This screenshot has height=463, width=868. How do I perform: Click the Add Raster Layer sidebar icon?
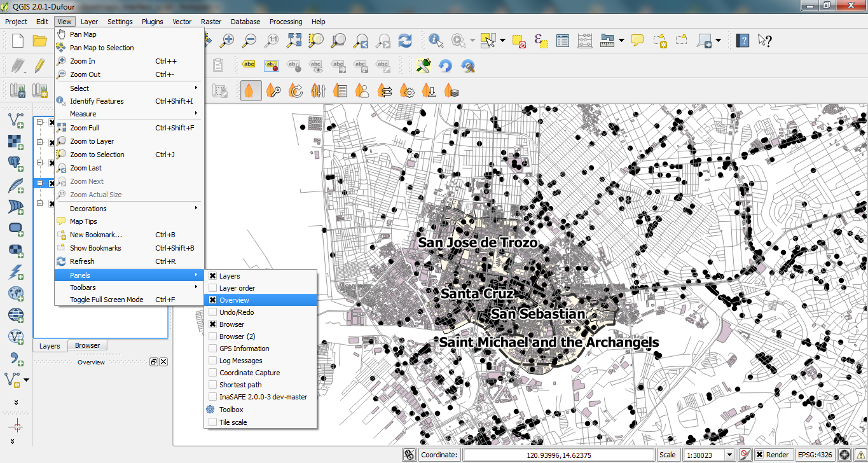pos(17,142)
